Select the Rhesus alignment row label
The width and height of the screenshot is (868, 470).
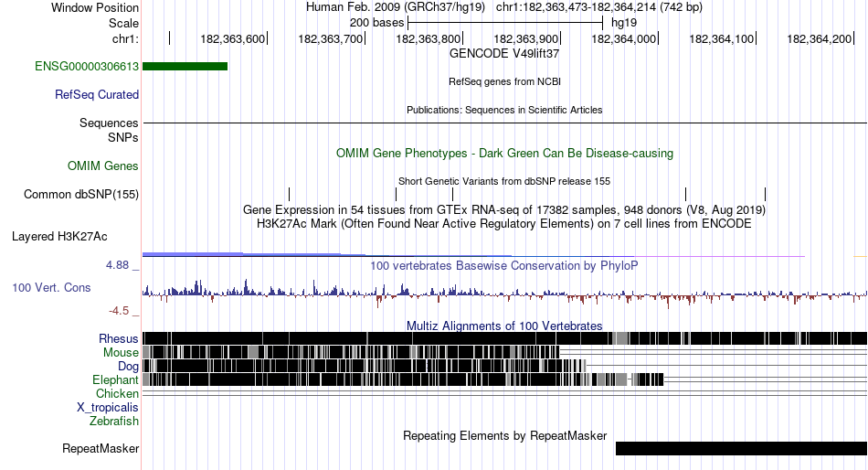[x=119, y=338]
